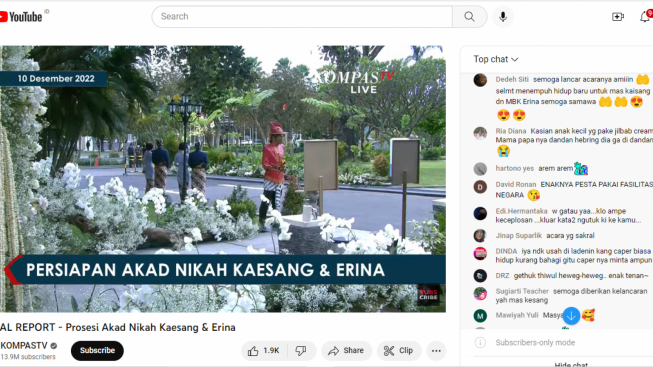
Task: Click DRZ's chat avatar
Action: click(x=480, y=275)
